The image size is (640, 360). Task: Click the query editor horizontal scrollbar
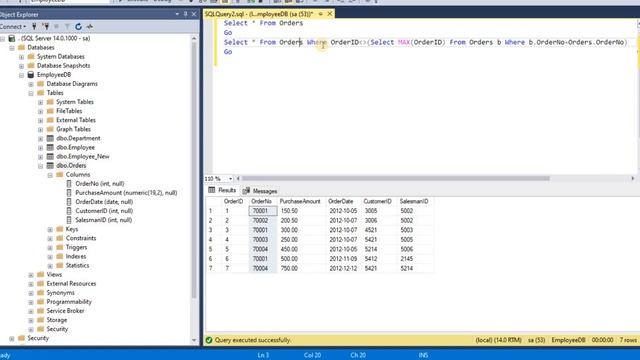point(396,178)
